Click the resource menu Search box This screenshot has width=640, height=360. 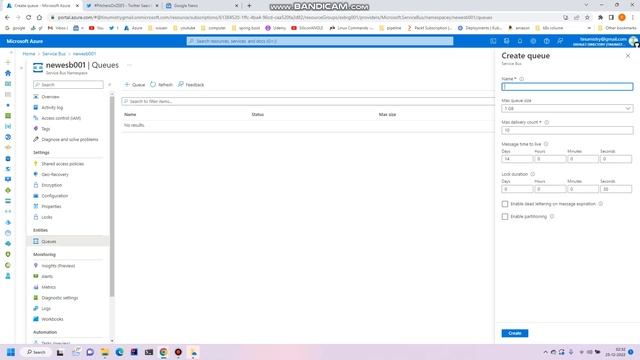68,84
